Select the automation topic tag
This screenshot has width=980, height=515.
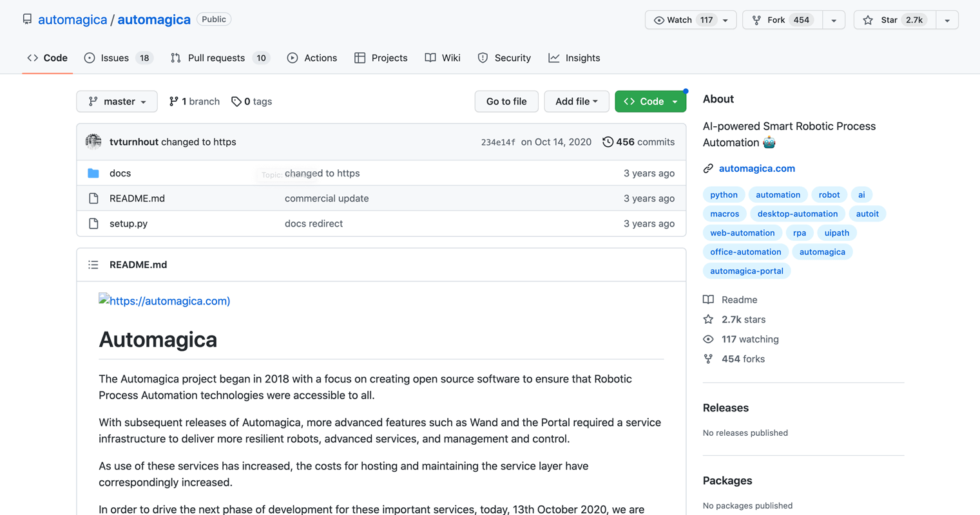pyautogui.click(x=778, y=194)
